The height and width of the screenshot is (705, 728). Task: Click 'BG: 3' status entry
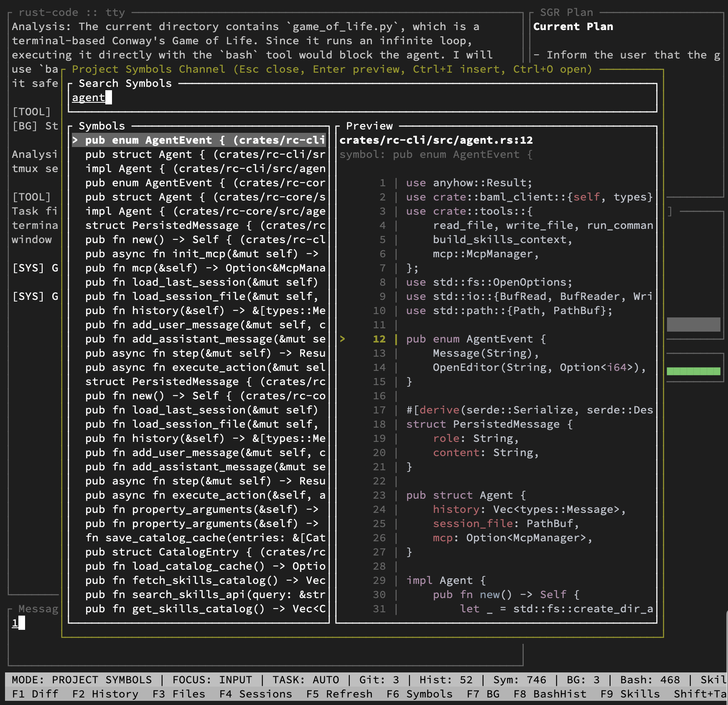click(583, 680)
